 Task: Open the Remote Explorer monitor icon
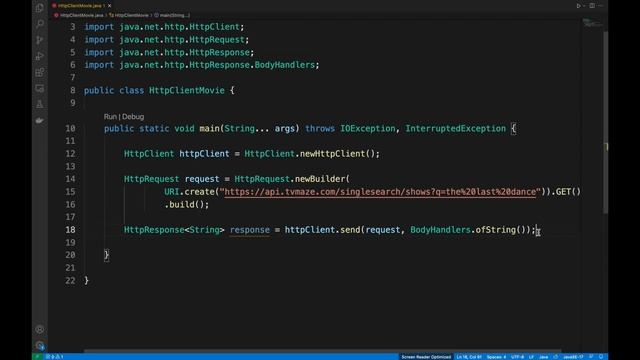pyautogui.click(x=40, y=88)
